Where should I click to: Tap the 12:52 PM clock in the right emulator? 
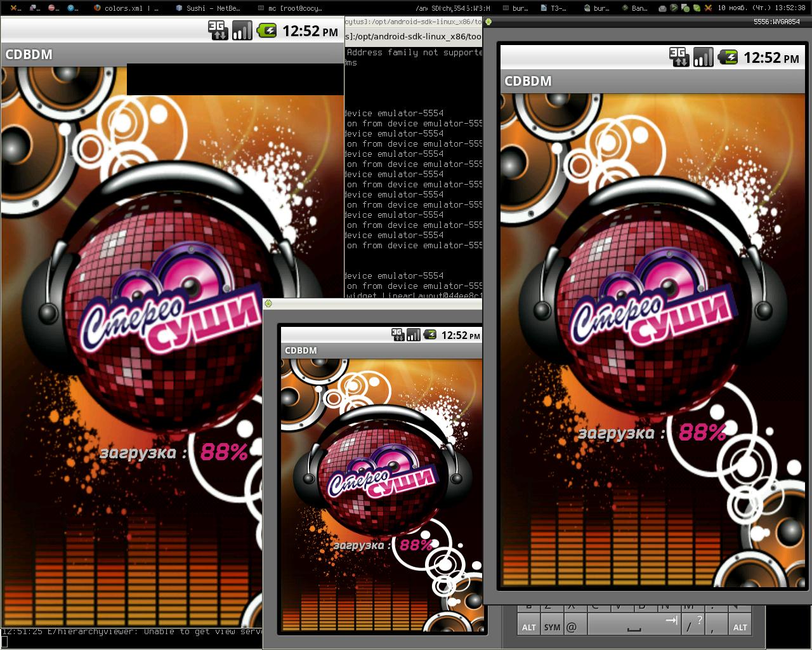point(771,58)
